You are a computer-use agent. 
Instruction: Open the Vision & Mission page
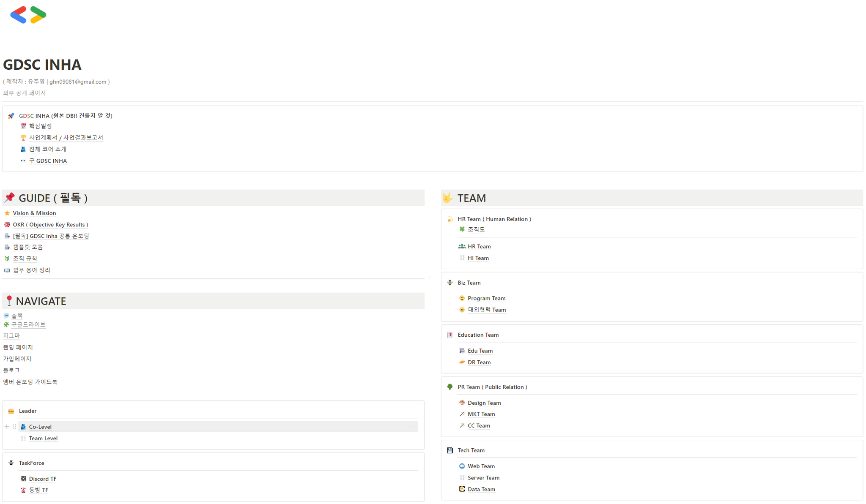(34, 213)
